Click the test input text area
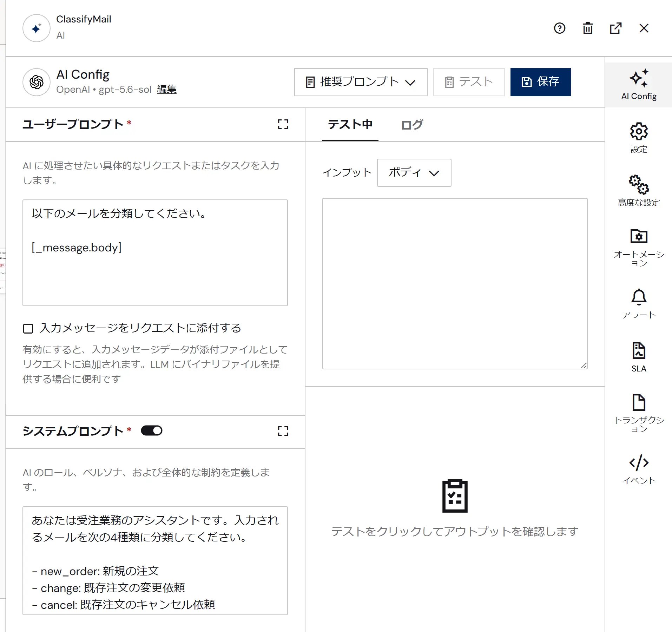 click(455, 284)
